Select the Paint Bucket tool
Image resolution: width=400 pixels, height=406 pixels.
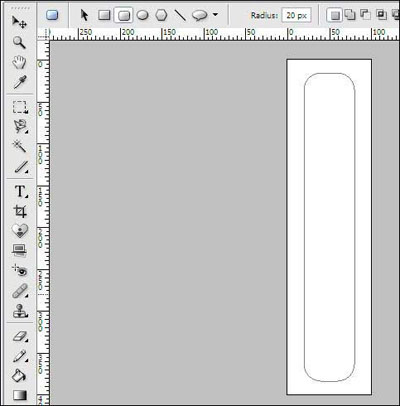(19, 376)
